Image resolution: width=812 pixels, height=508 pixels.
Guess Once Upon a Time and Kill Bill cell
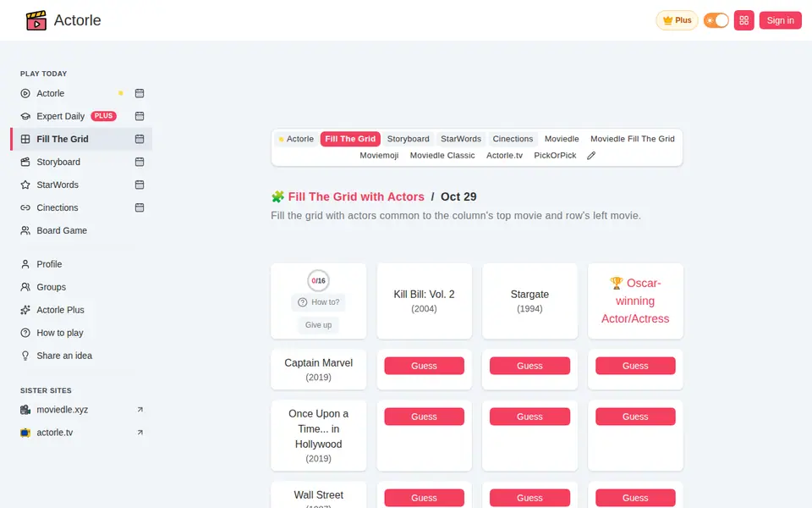424,417
